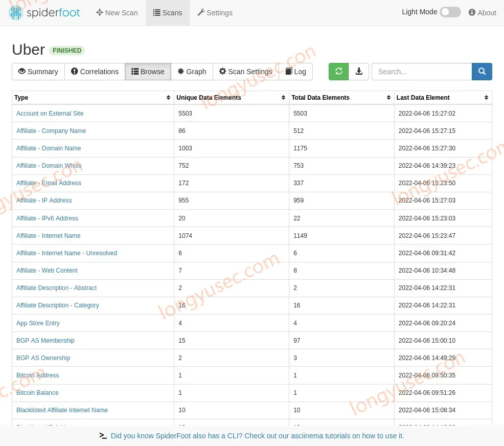Screen dimensions: 504x446
Task: Open Settings in navbar
Action: tap(215, 13)
